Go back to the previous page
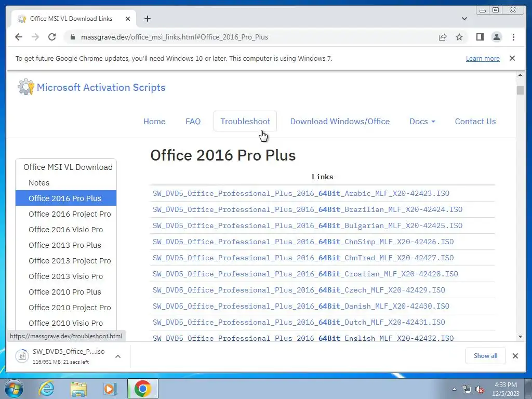The width and height of the screenshot is (532, 399). pyautogui.click(x=19, y=37)
